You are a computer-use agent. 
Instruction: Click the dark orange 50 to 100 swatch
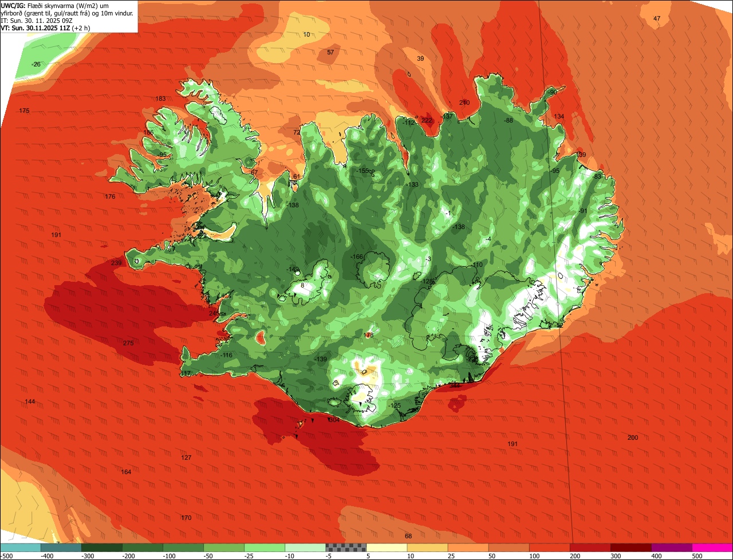pos(509,547)
